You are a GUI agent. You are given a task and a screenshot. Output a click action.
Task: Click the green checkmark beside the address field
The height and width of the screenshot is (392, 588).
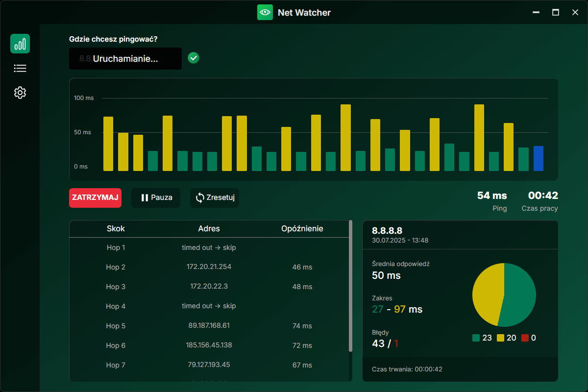click(x=193, y=58)
